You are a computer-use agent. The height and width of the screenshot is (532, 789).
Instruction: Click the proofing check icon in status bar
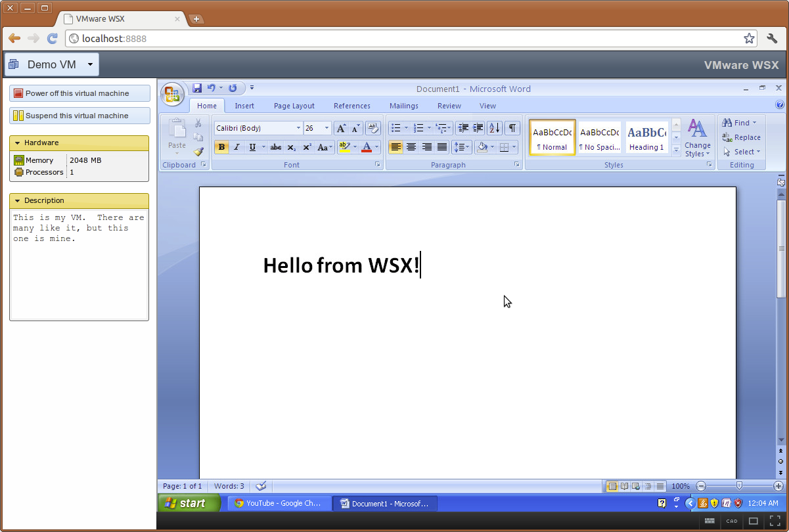(261, 486)
